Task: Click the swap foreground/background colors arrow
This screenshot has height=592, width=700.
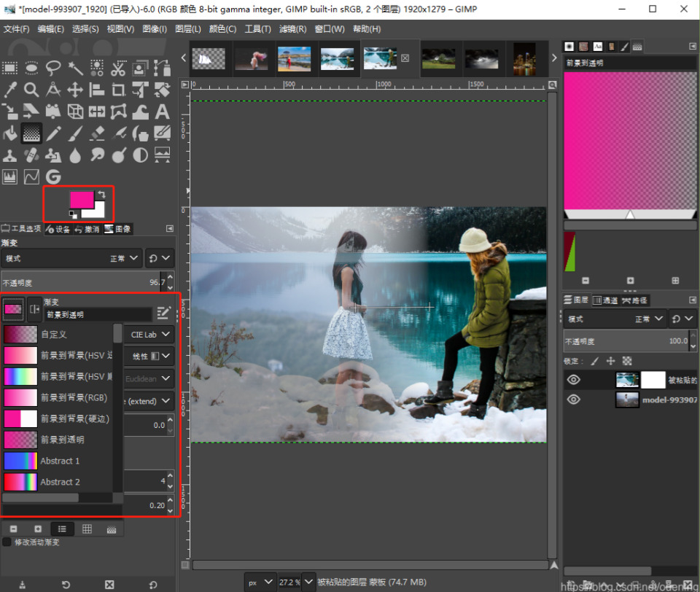Action: point(101,195)
